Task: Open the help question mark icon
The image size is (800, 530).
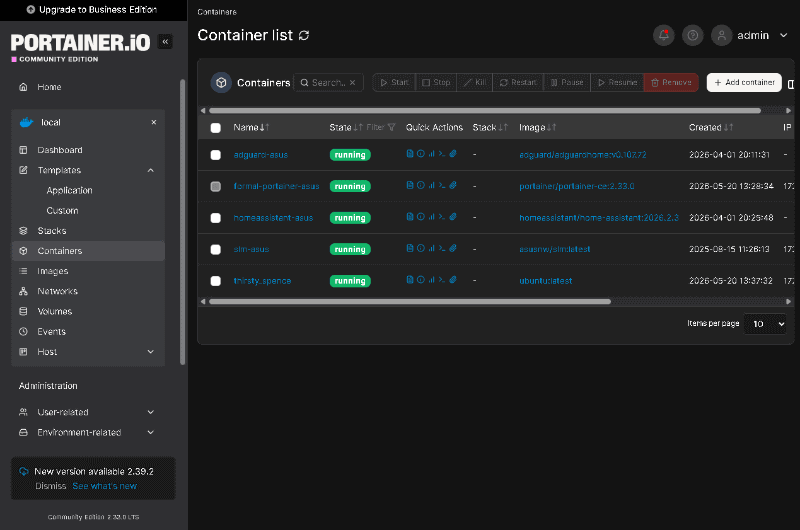Action: (692, 35)
